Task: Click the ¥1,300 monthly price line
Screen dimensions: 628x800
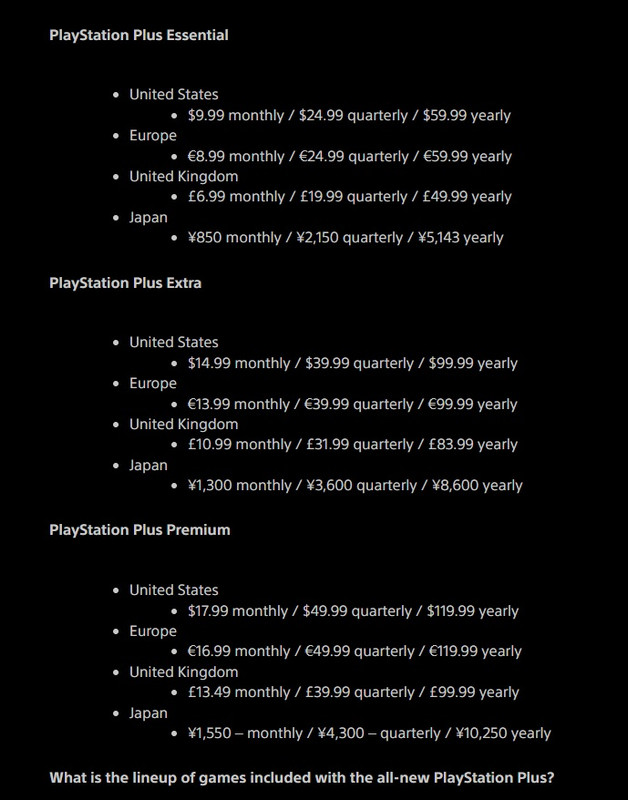Action: click(355, 485)
